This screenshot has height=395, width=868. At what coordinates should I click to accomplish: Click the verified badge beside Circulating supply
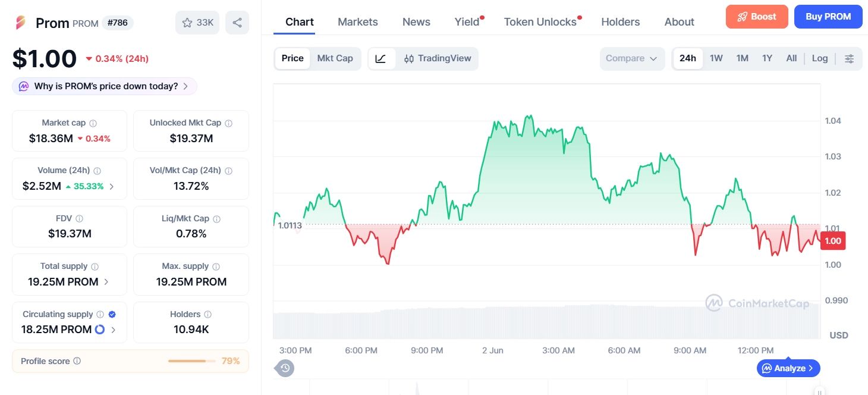pyautogui.click(x=112, y=314)
